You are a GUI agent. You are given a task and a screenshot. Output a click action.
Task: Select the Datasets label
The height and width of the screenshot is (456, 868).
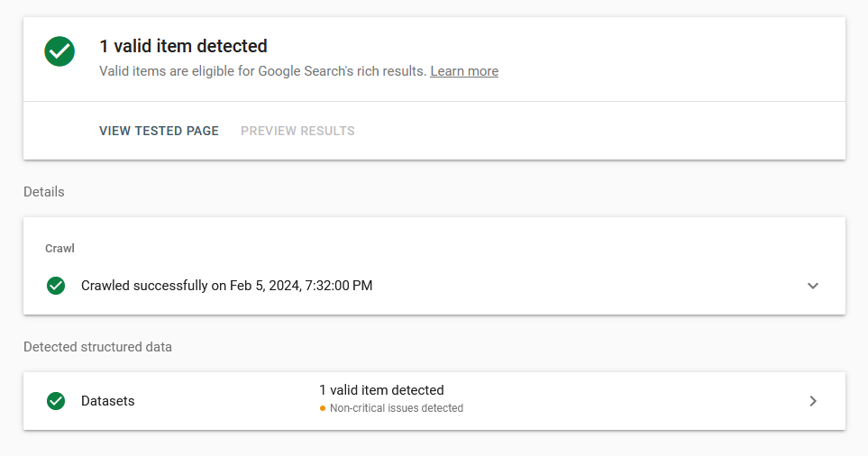tap(108, 401)
